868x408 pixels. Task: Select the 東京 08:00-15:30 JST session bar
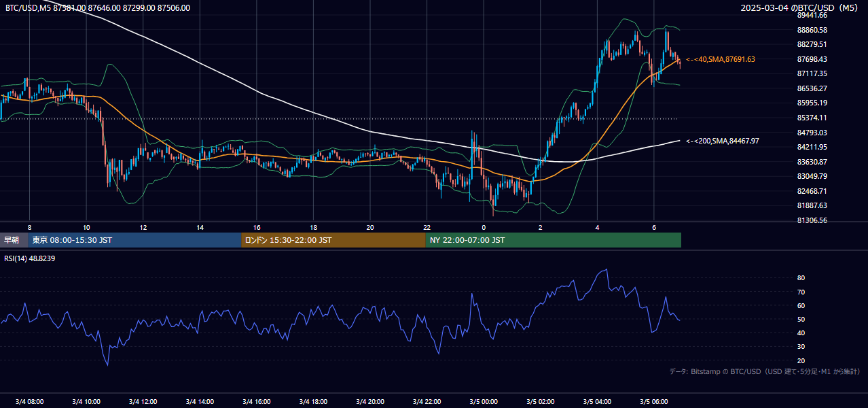click(x=134, y=240)
